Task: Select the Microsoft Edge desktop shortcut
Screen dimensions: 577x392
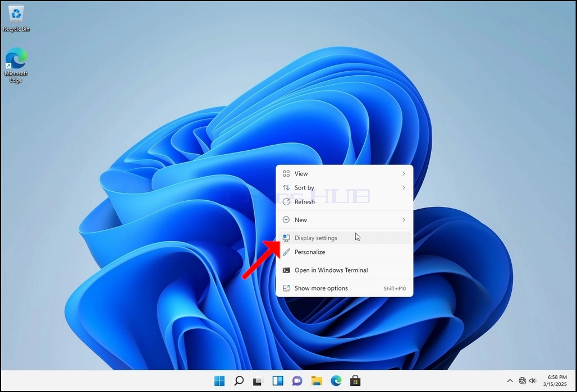Action: tap(16, 65)
